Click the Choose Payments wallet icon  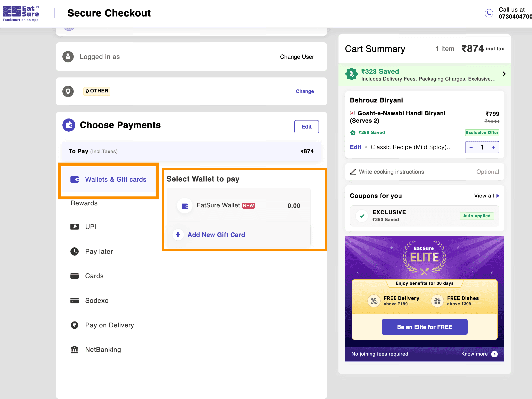pyautogui.click(x=69, y=125)
